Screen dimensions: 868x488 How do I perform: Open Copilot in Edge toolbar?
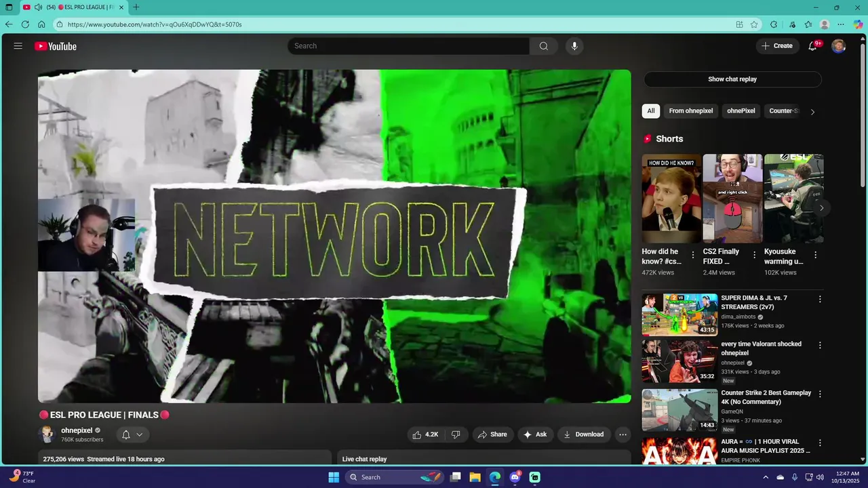click(857, 24)
